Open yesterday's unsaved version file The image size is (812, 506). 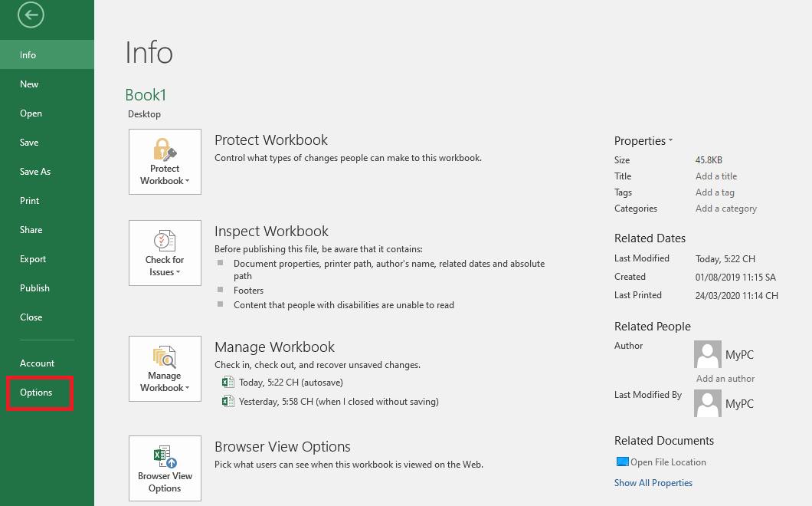[x=338, y=401]
